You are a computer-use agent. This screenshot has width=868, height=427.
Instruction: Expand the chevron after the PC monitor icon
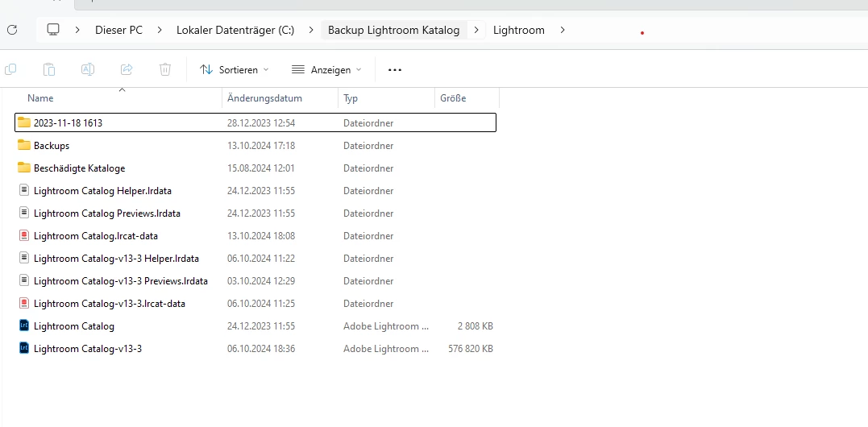point(77,30)
